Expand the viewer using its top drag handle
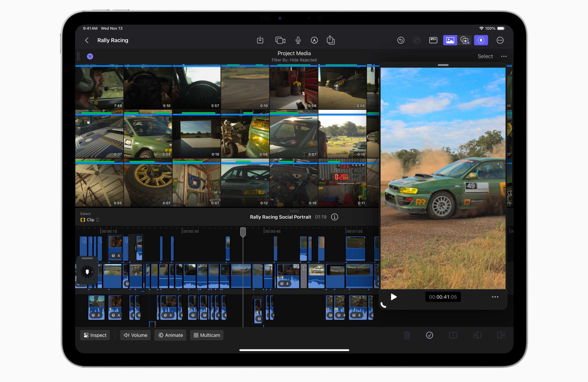This screenshot has width=588, height=382. (x=443, y=65)
